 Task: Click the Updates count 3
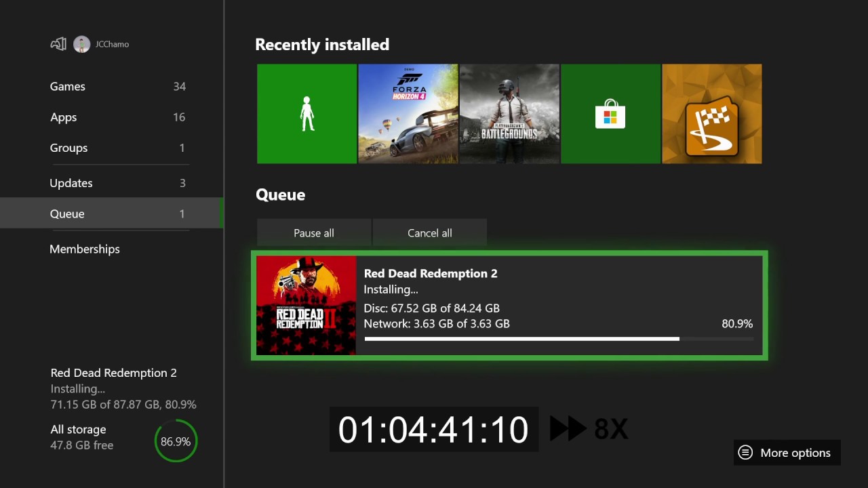tap(182, 183)
